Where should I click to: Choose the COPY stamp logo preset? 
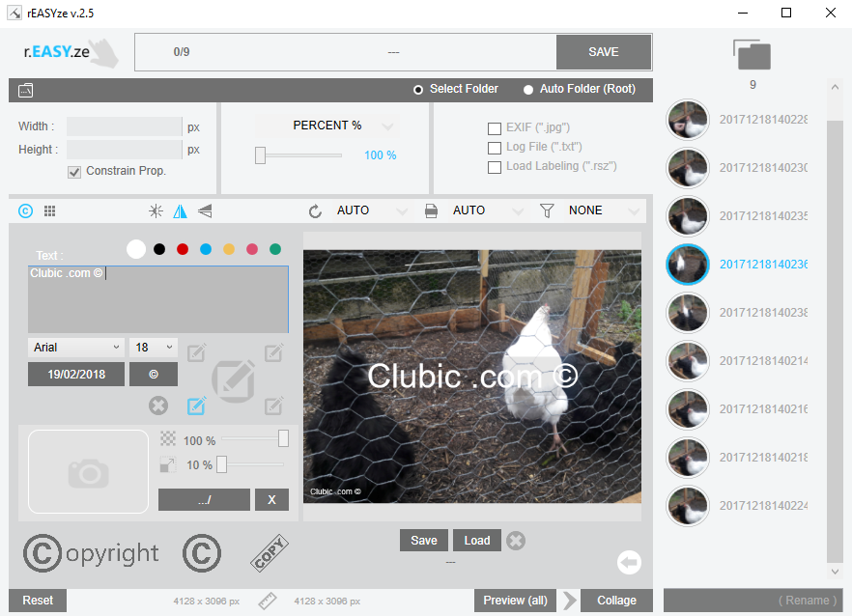(270, 553)
